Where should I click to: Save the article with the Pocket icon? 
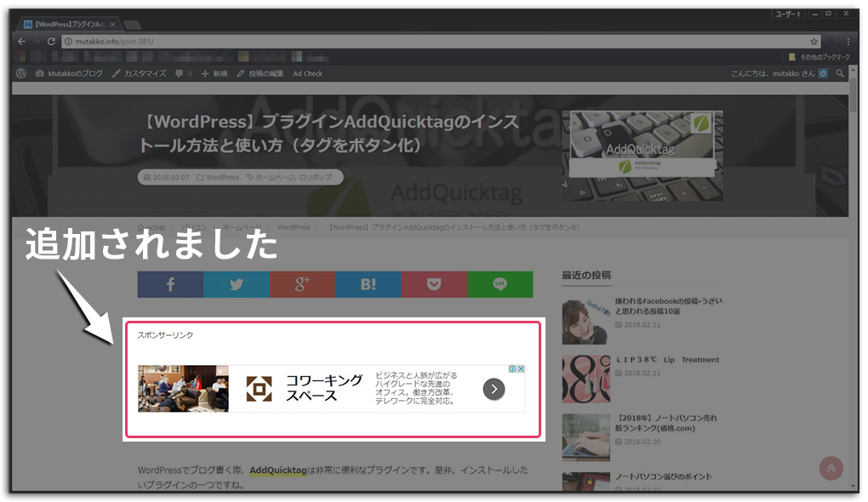tap(434, 284)
